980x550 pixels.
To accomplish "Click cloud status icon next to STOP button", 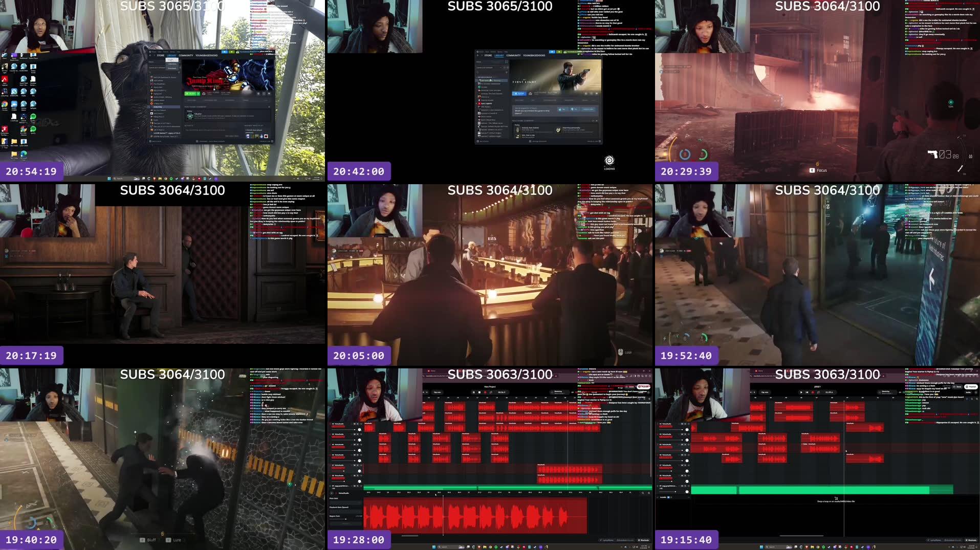I will (x=530, y=94).
